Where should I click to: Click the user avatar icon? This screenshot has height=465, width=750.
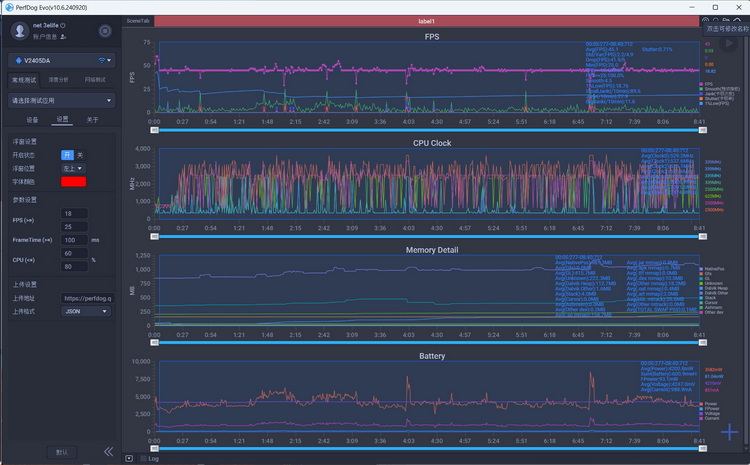pos(20,31)
